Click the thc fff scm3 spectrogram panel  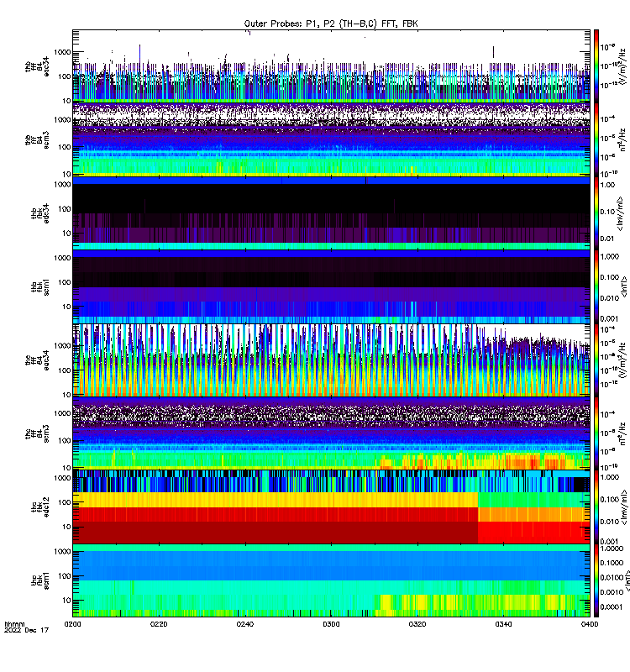[331, 433]
